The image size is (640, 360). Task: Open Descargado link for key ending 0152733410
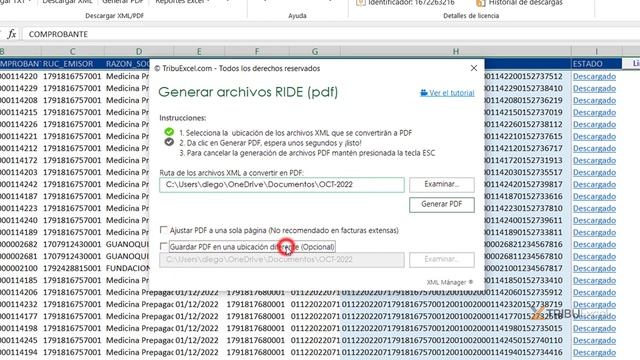(x=594, y=280)
